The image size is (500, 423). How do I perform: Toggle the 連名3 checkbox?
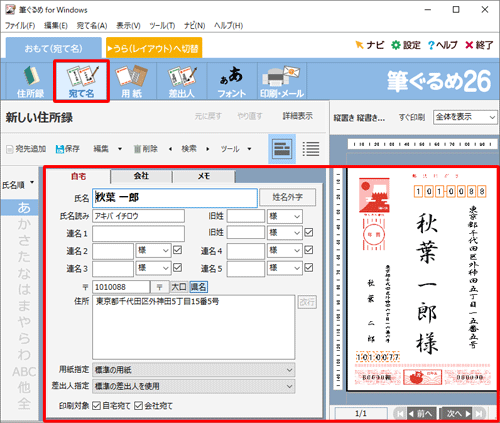(178, 267)
